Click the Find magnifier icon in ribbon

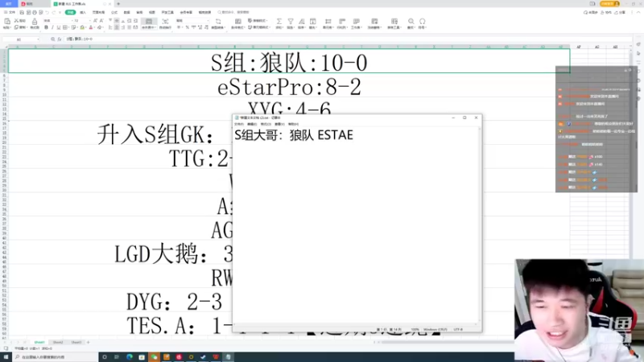(x=411, y=22)
